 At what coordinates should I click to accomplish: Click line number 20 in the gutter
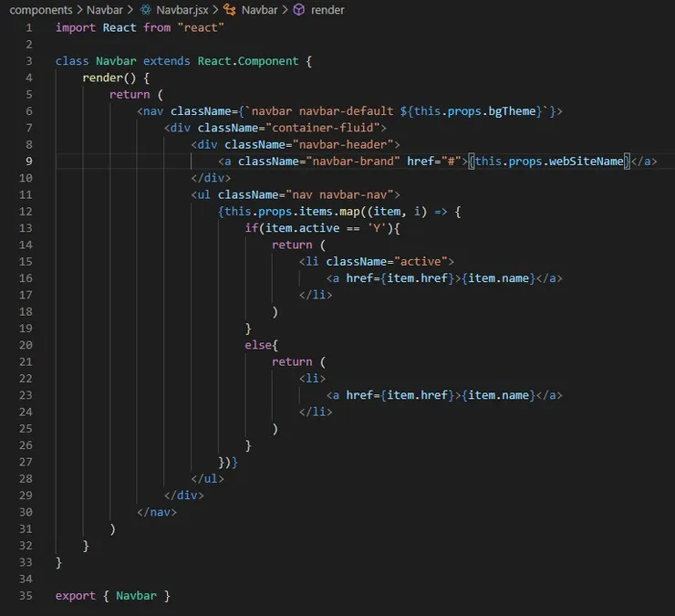click(26, 345)
